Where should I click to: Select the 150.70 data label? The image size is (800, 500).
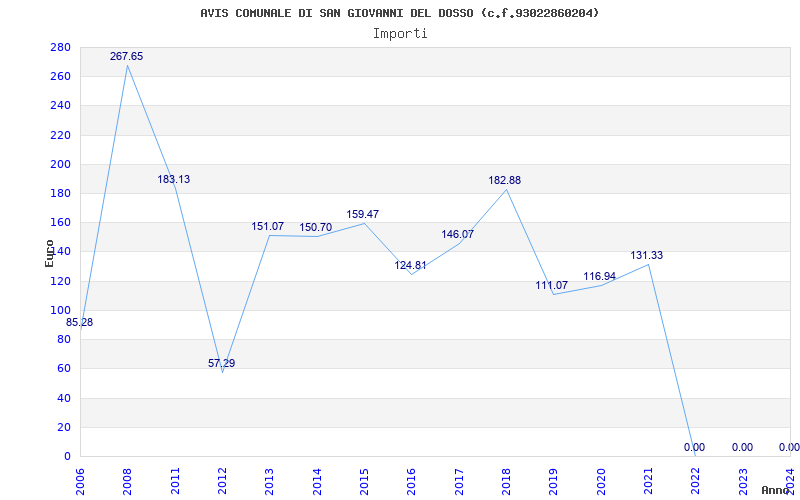click(x=316, y=227)
